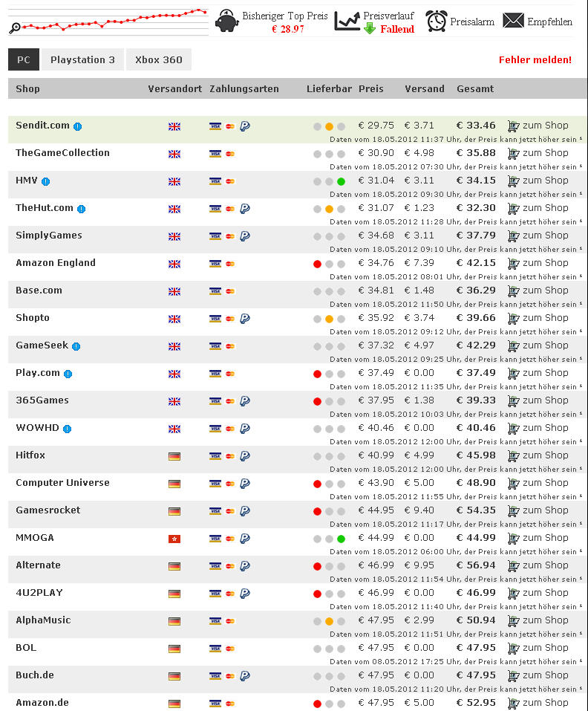Click the Shopto shop name

[33, 318]
